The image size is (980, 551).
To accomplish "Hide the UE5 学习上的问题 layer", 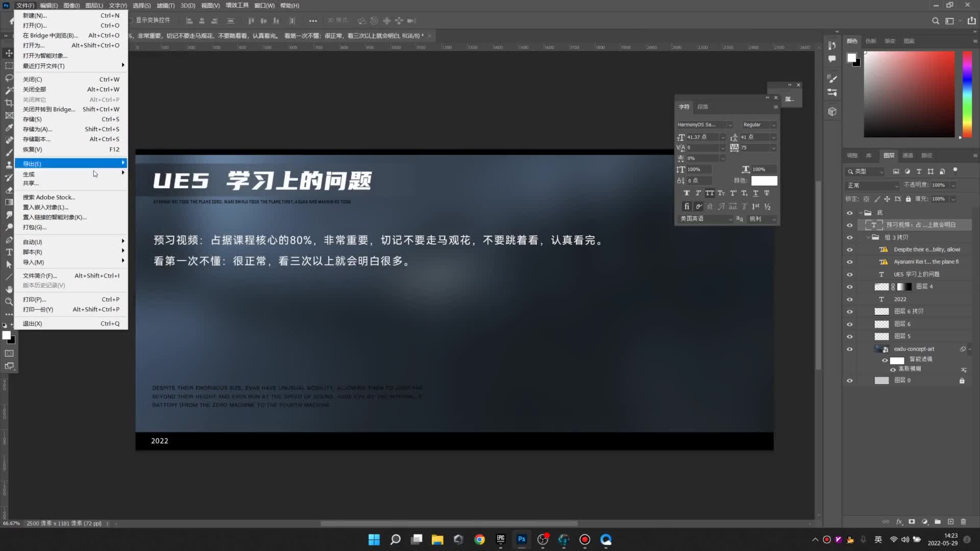I will [849, 274].
